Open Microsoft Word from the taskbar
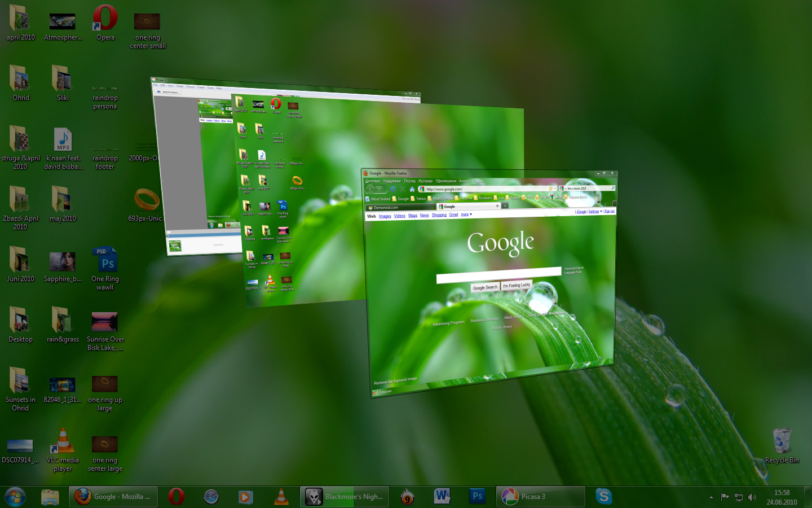This screenshot has width=812, height=508. (442, 497)
